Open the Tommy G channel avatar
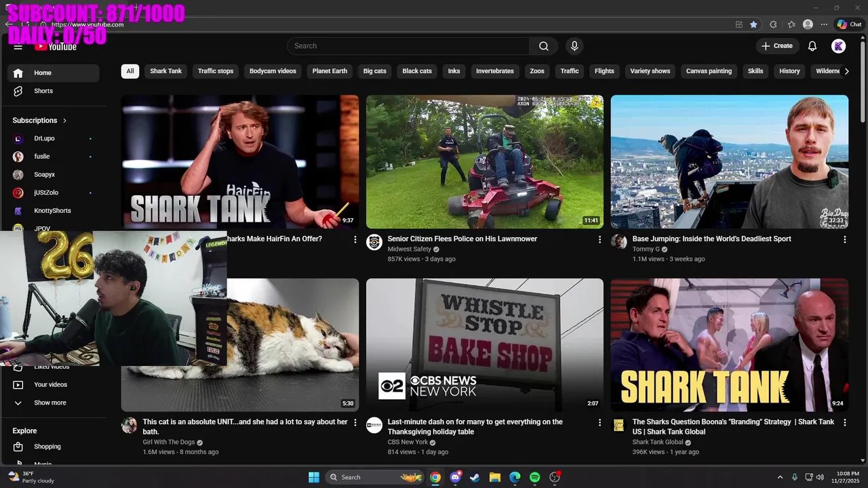868x488 pixels. click(619, 242)
